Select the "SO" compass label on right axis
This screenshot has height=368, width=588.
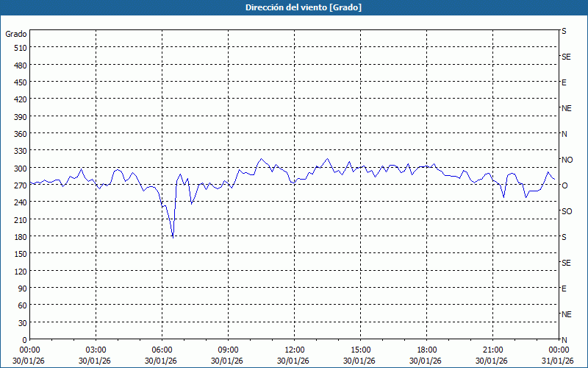(x=566, y=211)
